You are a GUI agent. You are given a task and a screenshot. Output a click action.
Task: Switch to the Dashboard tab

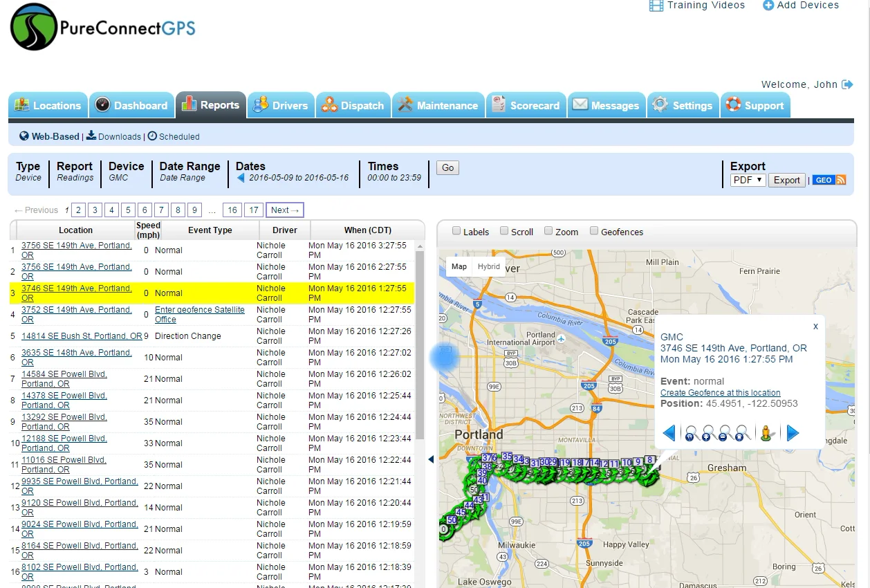tap(131, 105)
